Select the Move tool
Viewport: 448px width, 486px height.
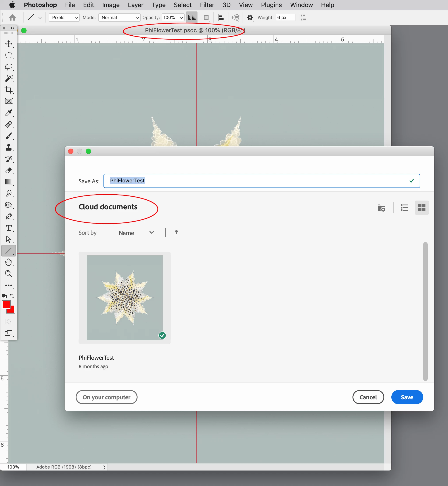tap(9, 44)
